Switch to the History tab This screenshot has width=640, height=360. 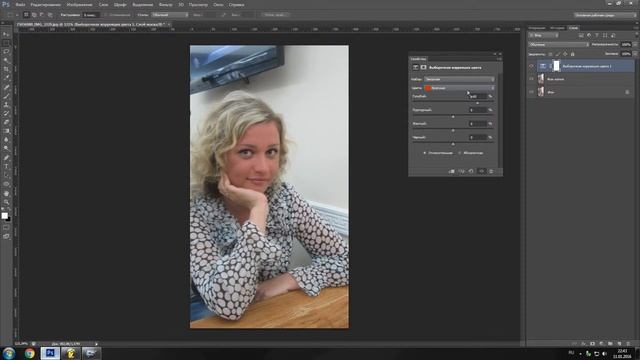557,28
